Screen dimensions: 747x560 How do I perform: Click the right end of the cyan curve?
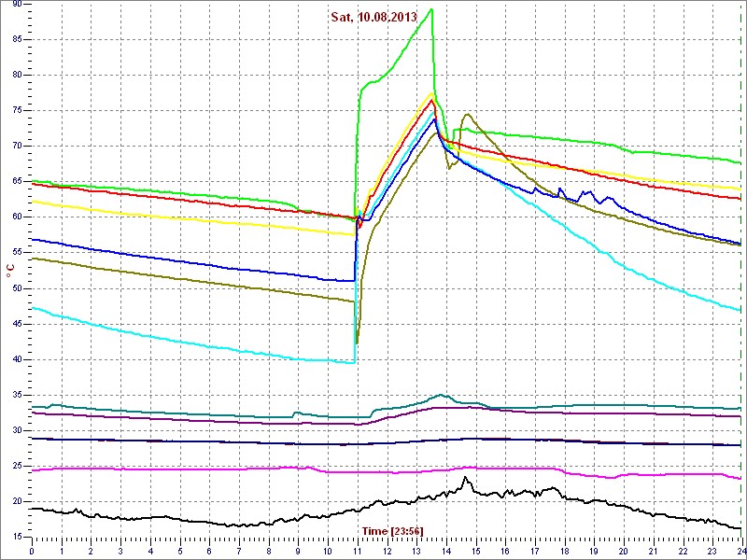[x=740, y=311]
